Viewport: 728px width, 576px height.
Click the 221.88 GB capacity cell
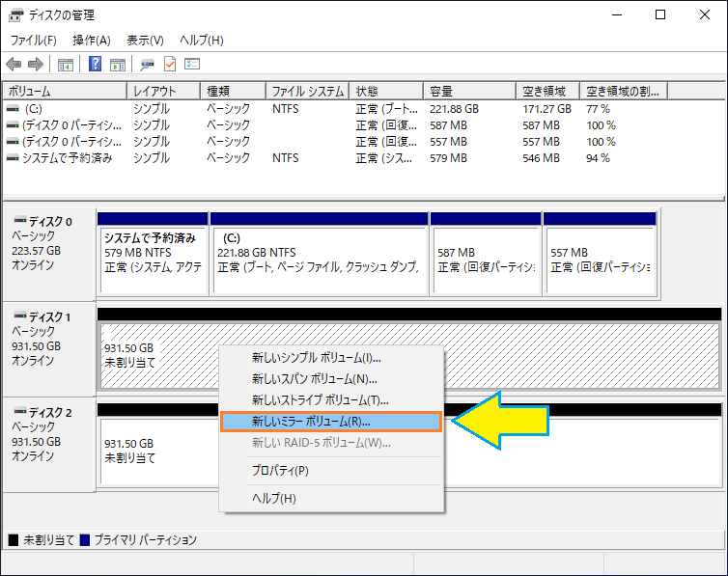click(454, 109)
